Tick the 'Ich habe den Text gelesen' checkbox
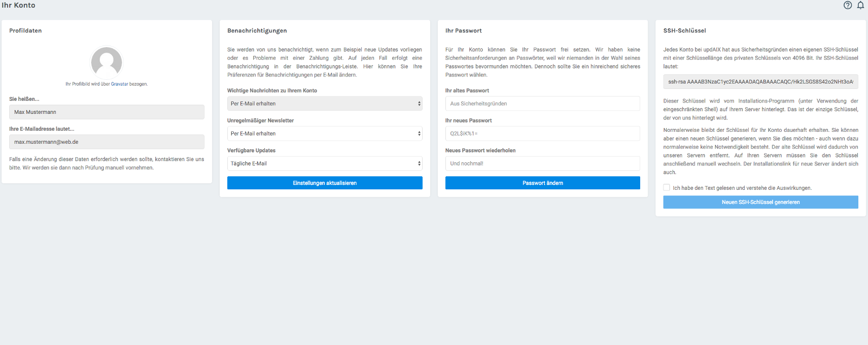 (x=667, y=188)
